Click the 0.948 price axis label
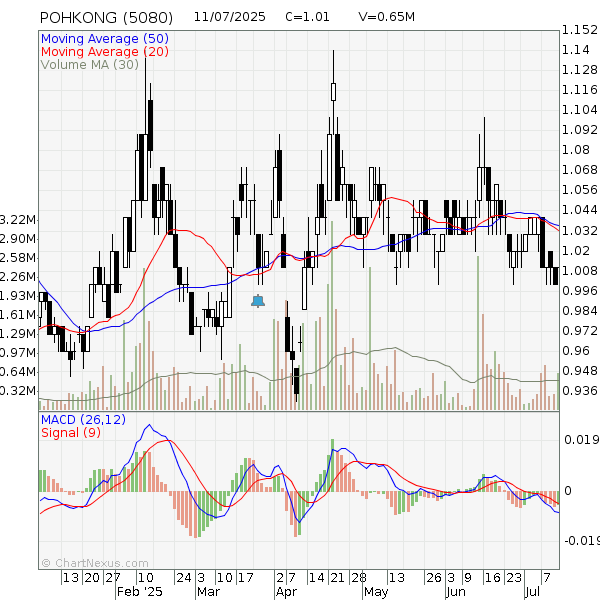 (x=579, y=370)
